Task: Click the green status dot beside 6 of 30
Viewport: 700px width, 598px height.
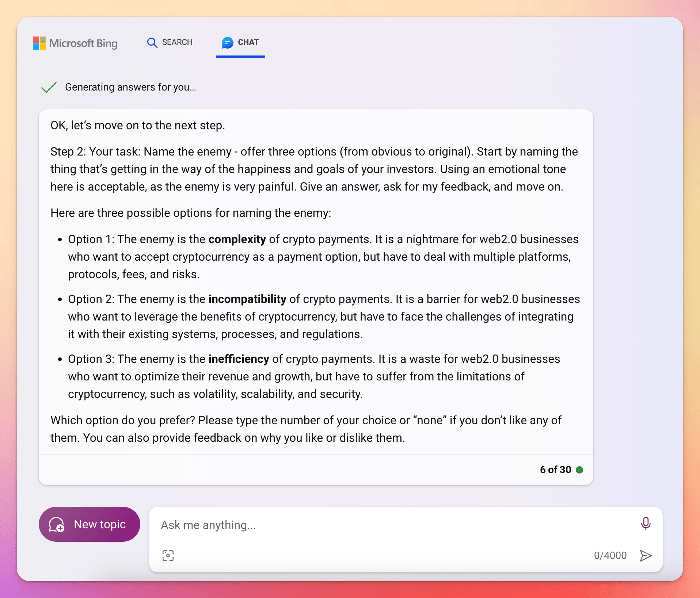Action: tap(579, 470)
